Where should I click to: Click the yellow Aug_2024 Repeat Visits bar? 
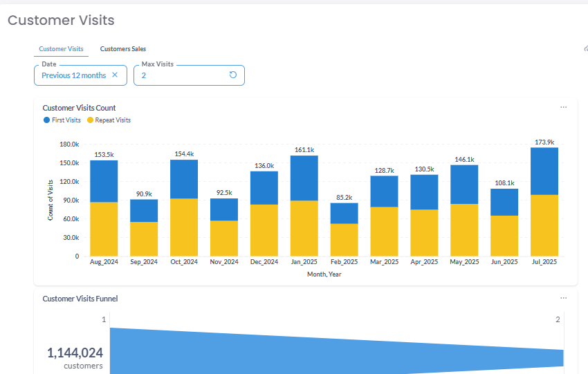point(104,229)
